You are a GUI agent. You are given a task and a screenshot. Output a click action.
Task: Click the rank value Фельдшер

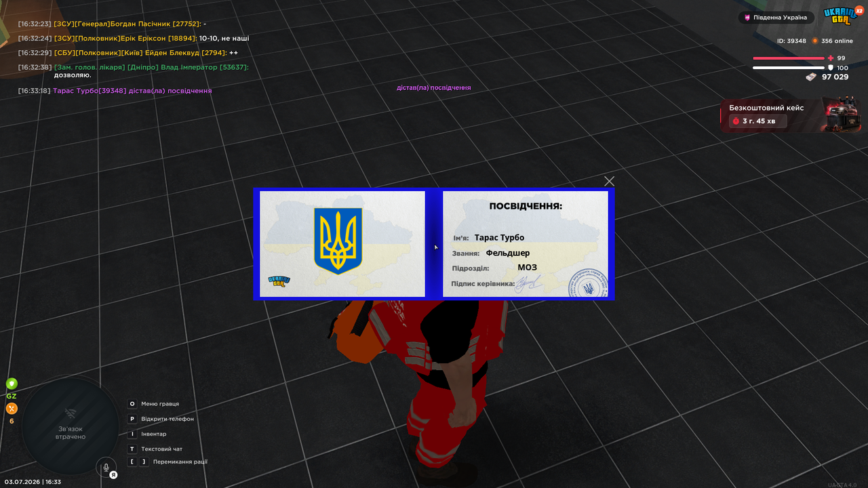[x=508, y=253]
